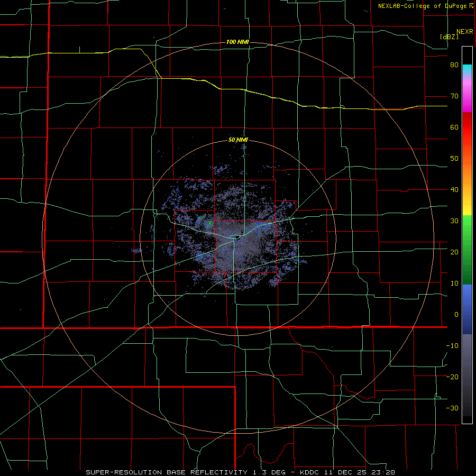Click the 70 dBZ scale value

click(x=454, y=96)
